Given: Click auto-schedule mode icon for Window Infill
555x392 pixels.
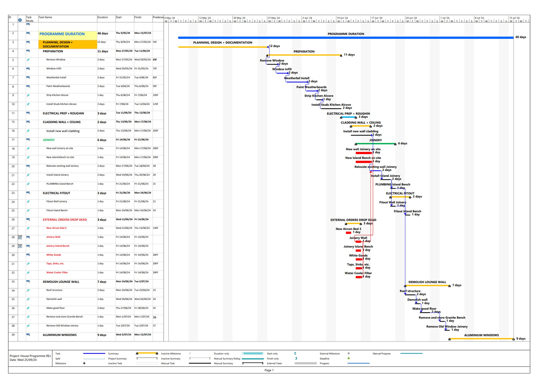Looking at the screenshot, I should click(28, 69).
